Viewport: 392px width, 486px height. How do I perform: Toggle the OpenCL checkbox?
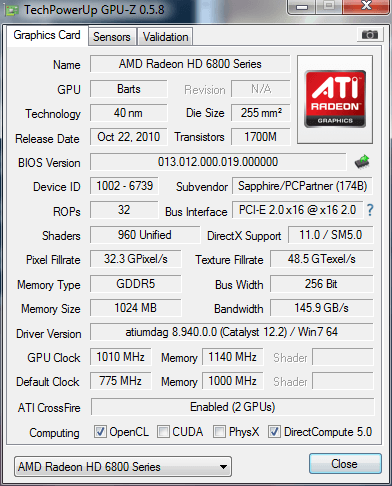click(x=100, y=432)
